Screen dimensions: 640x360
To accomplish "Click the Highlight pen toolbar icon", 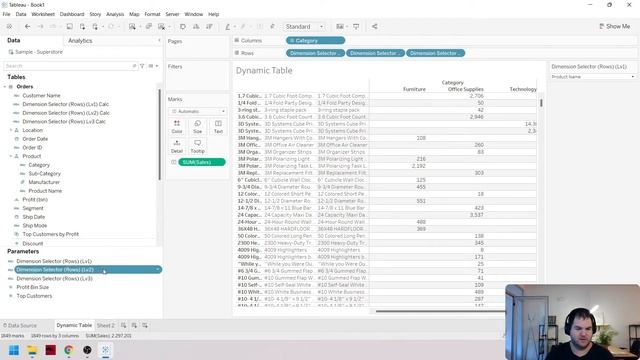I will coord(228,27).
